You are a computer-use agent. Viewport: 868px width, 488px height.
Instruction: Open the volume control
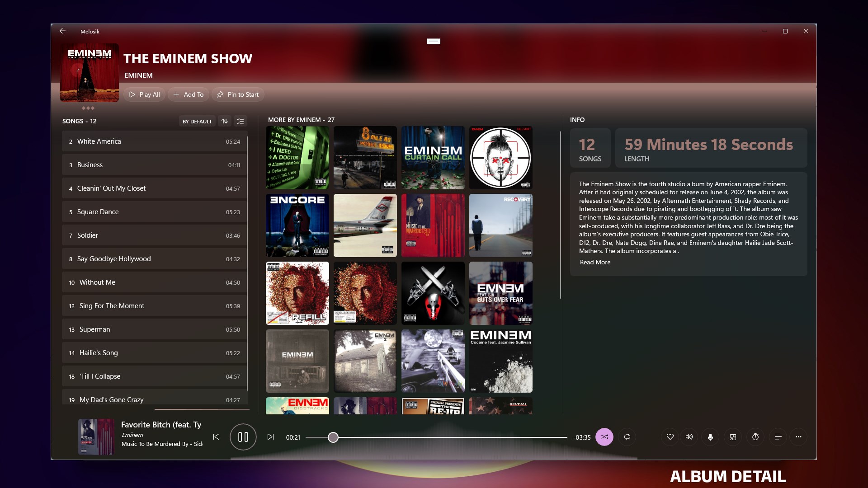pos(689,437)
